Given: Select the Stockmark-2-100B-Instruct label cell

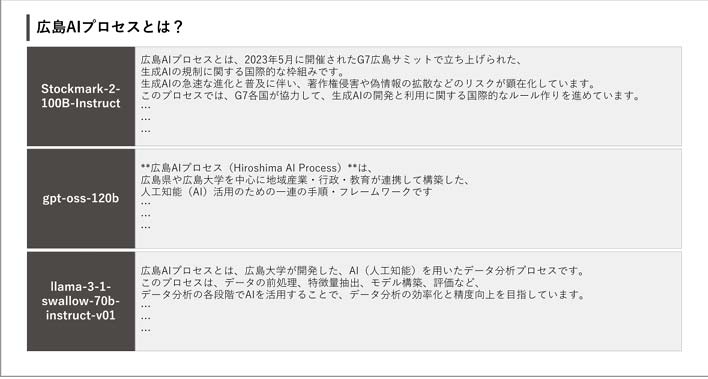Looking at the screenshot, I should click(x=81, y=96).
